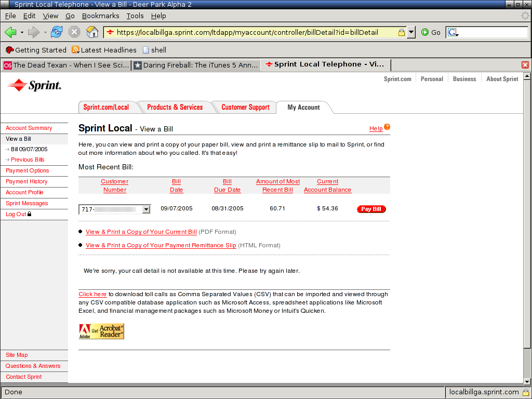Click the Get Acrobat Reader badge

point(101,331)
